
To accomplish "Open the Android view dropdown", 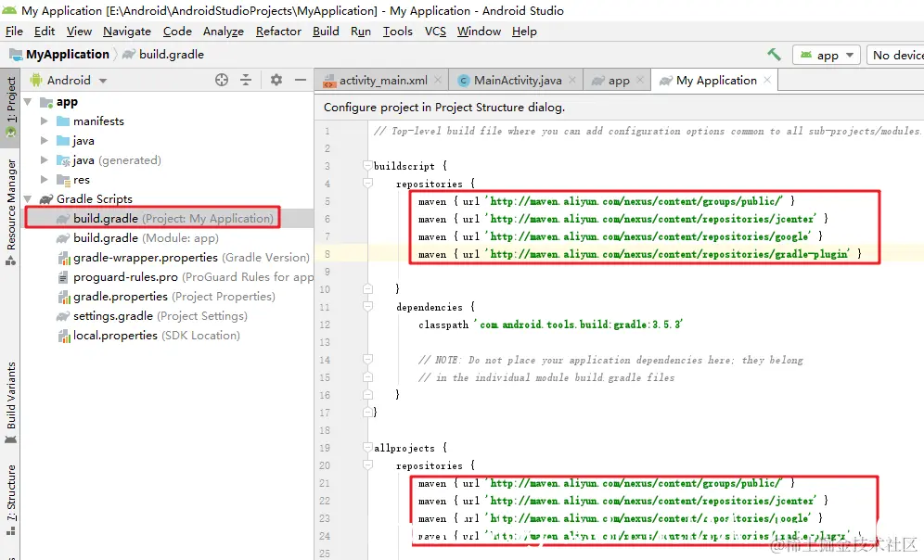I will coord(69,80).
